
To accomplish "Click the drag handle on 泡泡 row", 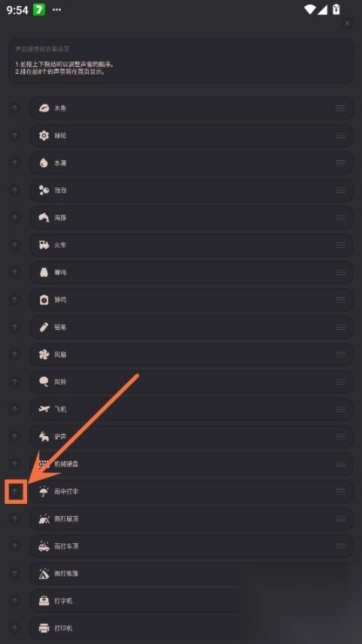I will pyautogui.click(x=340, y=190).
